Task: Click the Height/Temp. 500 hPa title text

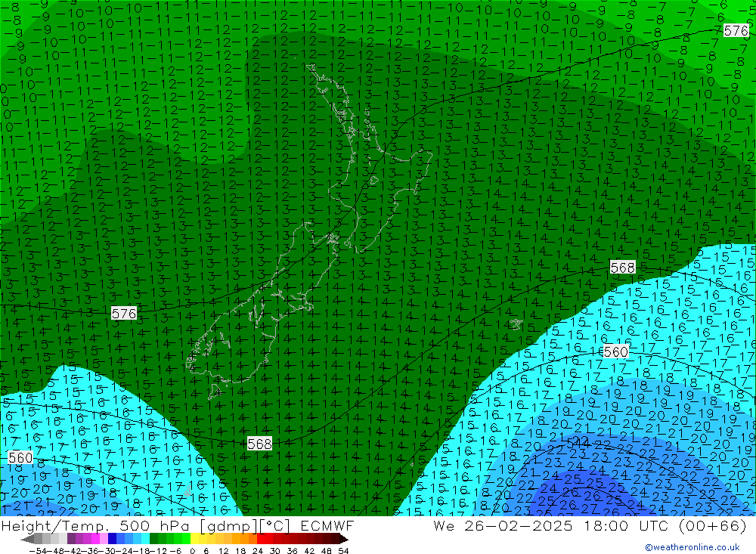Action: tap(94, 525)
